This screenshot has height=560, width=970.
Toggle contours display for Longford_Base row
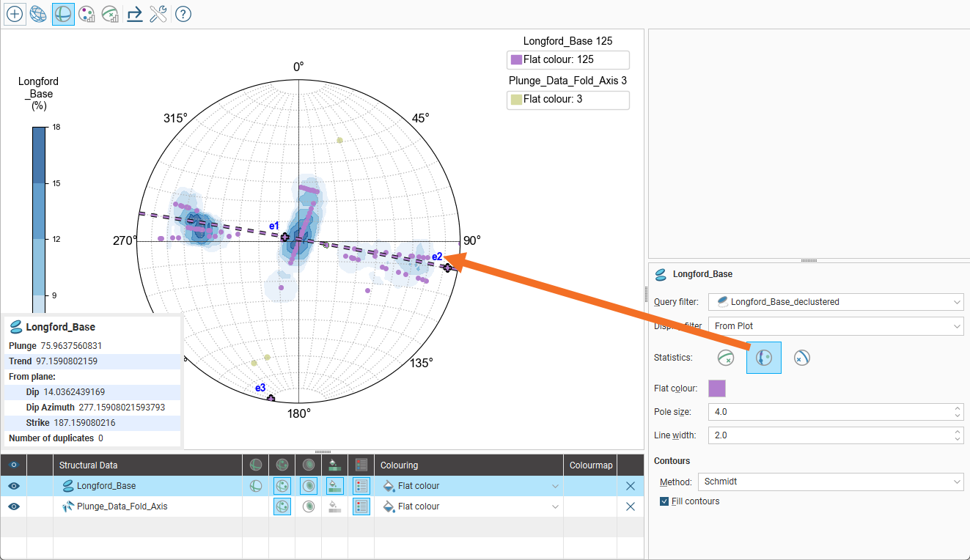[x=308, y=486]
